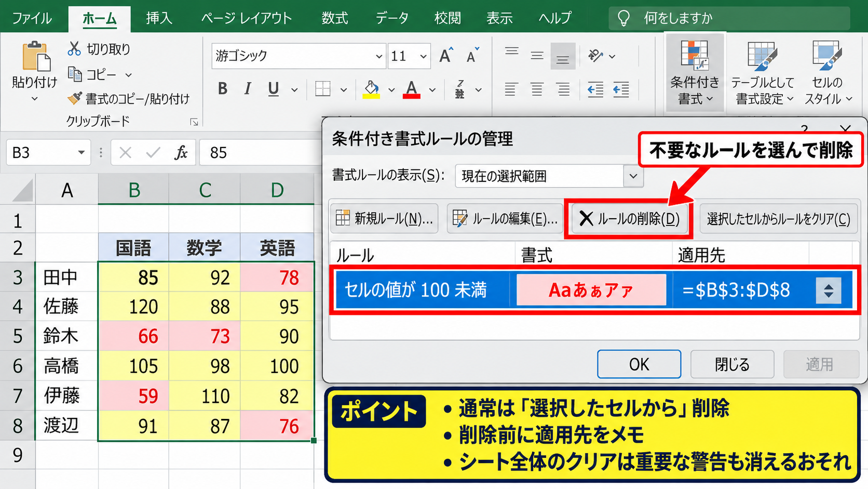Click the Cut (切り取り) scissors icon
The width and height of the screenshot is (868, 489).
74,49
